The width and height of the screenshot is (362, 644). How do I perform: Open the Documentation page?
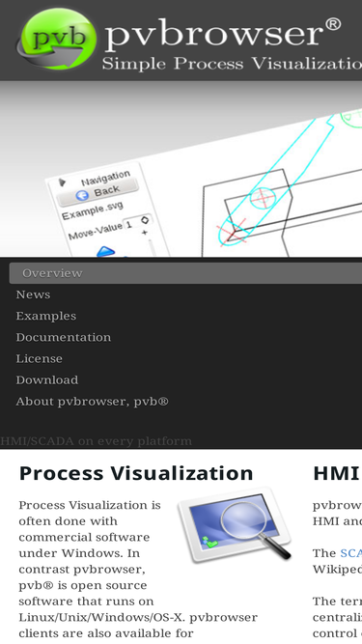point(64,337)
